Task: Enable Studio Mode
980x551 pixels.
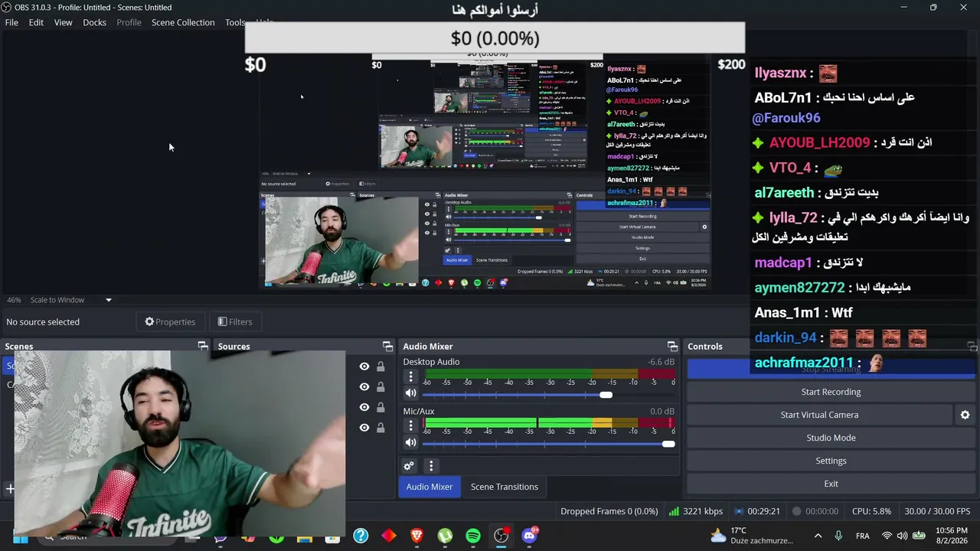Action: [x=831, y=438]
